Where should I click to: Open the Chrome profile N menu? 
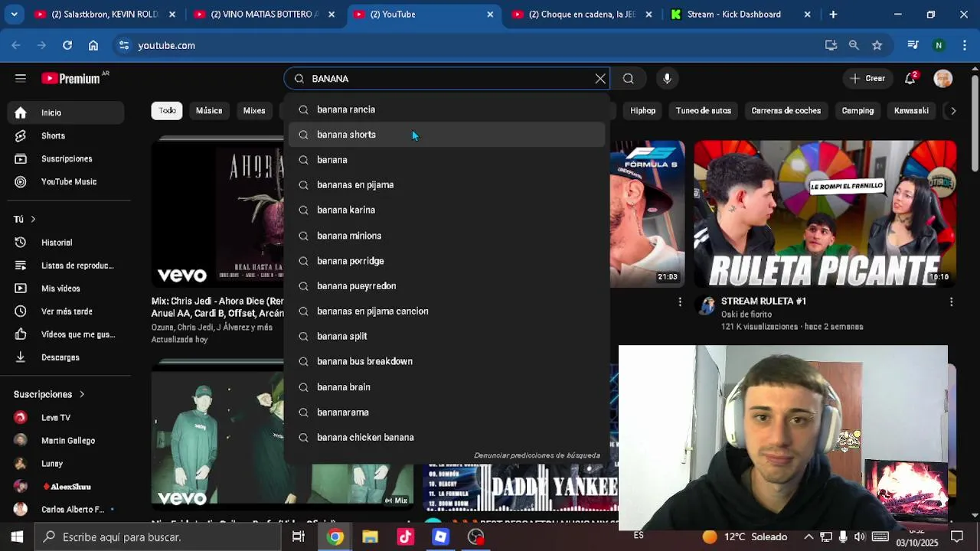pyautogui.click(x=939, y=45)
